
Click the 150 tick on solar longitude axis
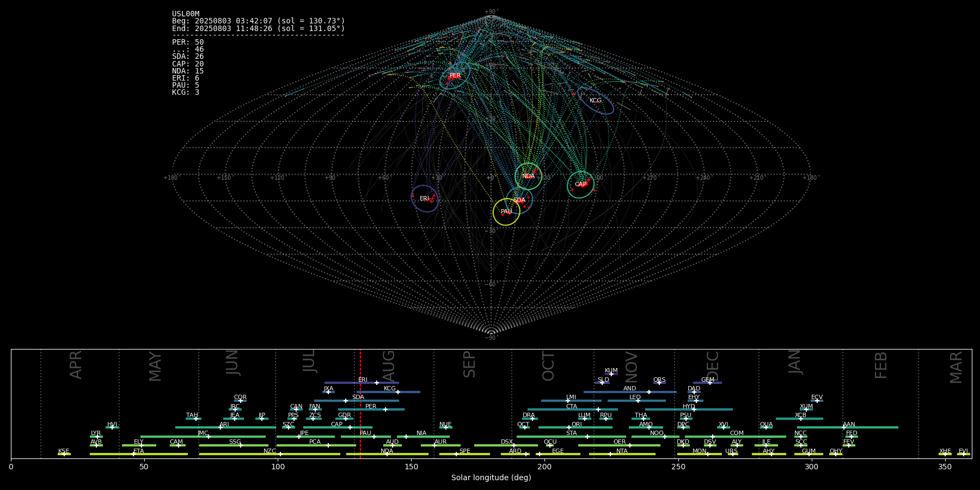click(x=411, y=467)
